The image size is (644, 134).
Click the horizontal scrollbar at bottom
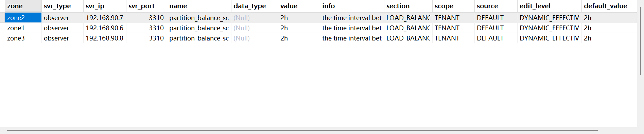(302, 130)
